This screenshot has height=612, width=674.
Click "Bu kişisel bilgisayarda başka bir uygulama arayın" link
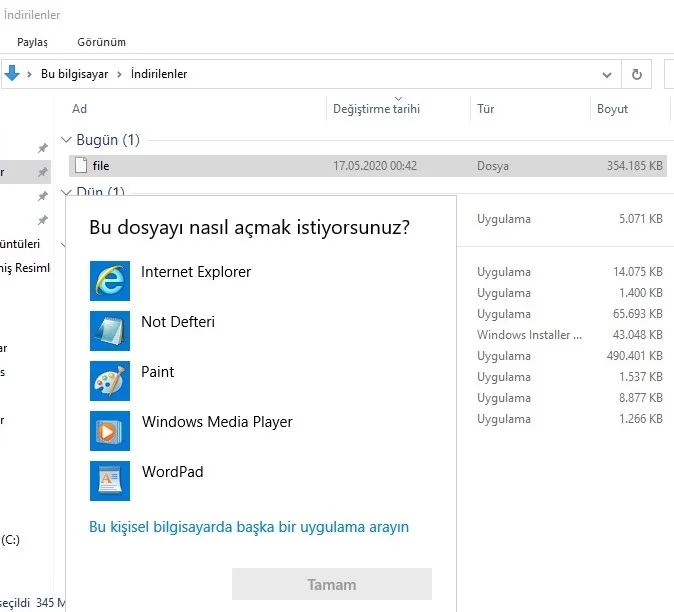click(249, 527)
